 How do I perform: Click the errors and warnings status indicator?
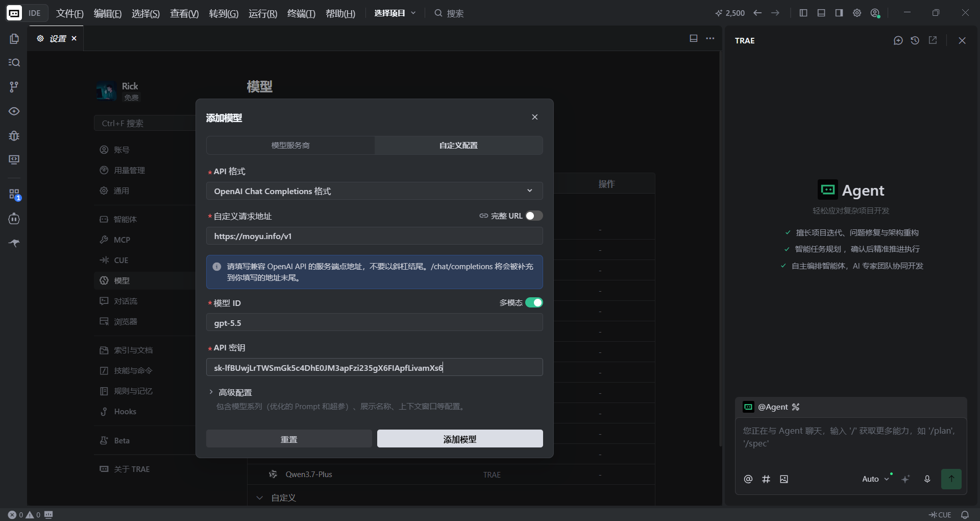[x=24, y=515]
